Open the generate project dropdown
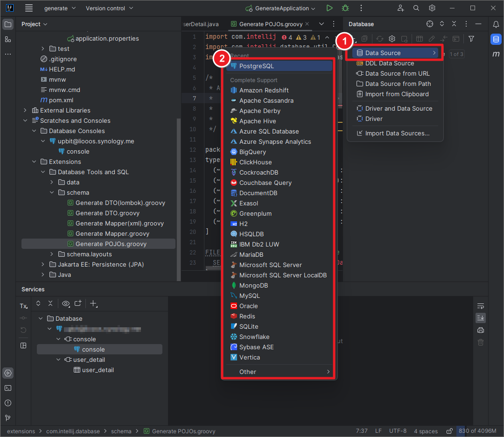The width and height of the screenshot is (504, 437). [60, 8]
